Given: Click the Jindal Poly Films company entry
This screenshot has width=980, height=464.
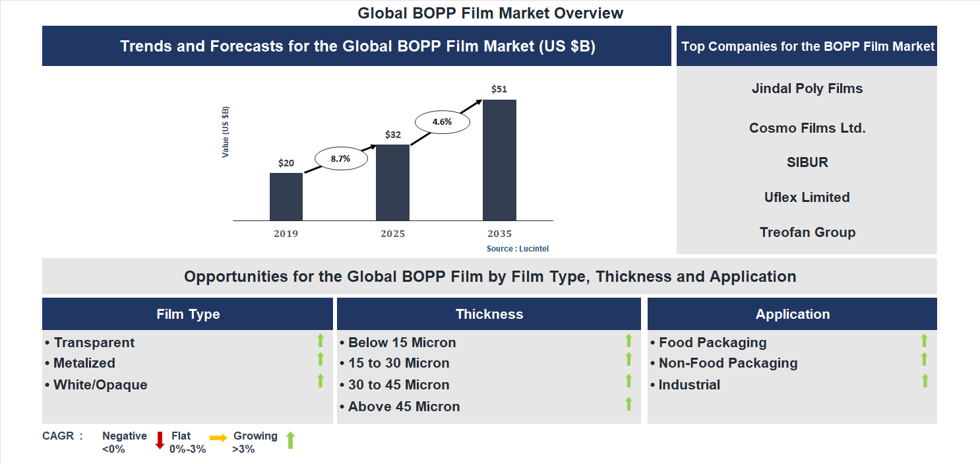Looking at the screenshot, I should pyautogui.click(x=806, y=88).
